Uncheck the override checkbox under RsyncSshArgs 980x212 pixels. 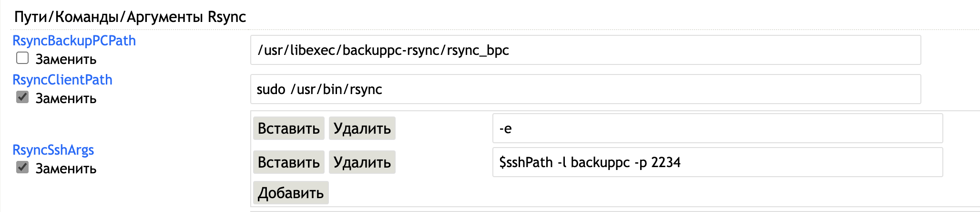pos(22,168)
